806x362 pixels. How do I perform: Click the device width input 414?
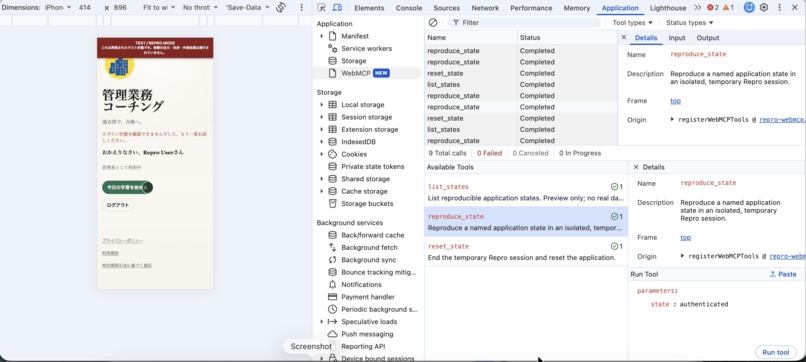85,8
